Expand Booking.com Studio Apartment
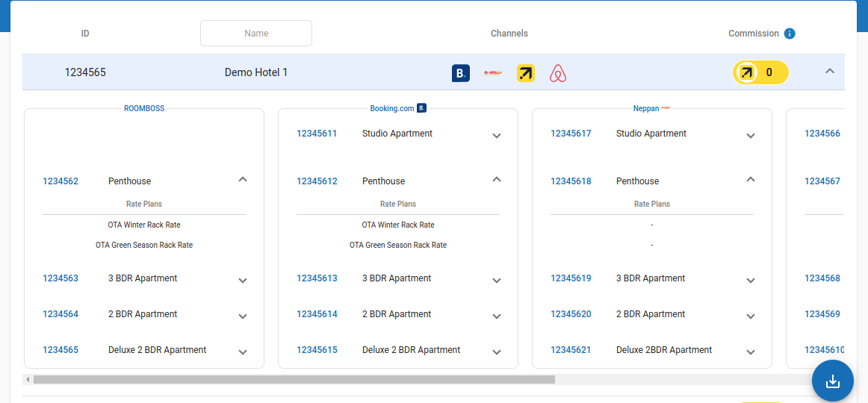Screen dimensions: 868x403 tap(497, 135)
